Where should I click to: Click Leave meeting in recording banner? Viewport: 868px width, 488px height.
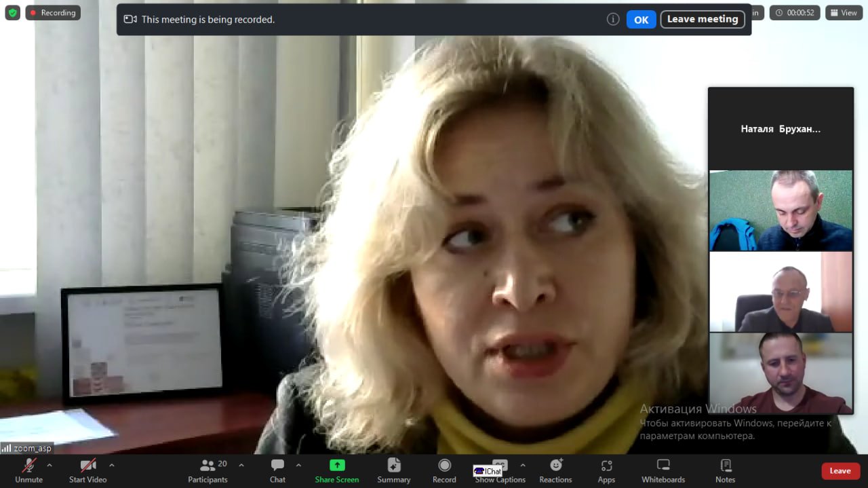point(702,20)
